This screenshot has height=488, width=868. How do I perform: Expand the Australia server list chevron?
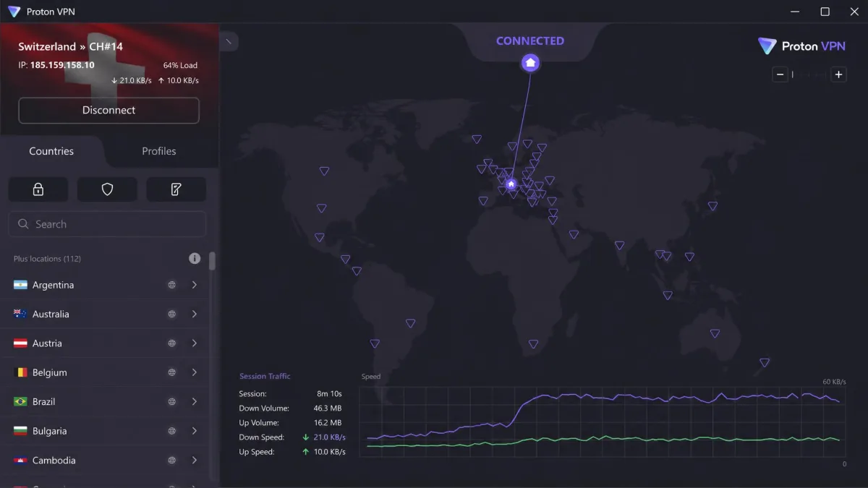pos(195,314)
